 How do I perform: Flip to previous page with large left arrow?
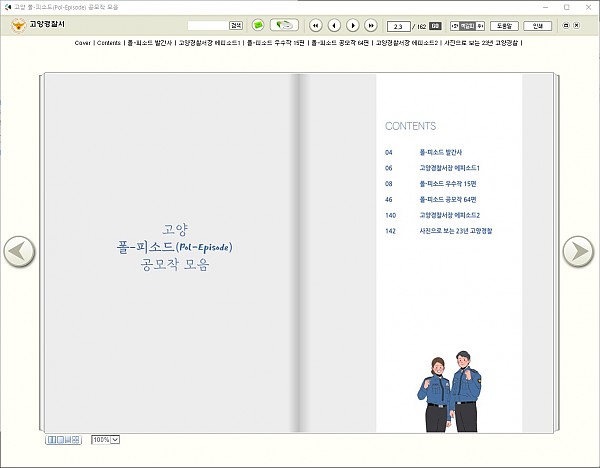tap(19, 251)
